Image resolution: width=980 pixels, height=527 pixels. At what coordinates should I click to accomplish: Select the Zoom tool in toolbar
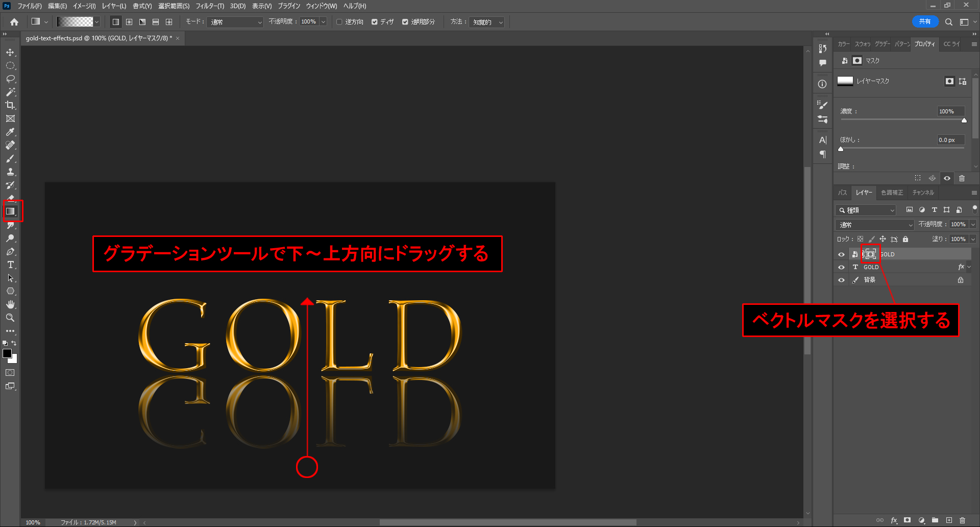(10, 318)
